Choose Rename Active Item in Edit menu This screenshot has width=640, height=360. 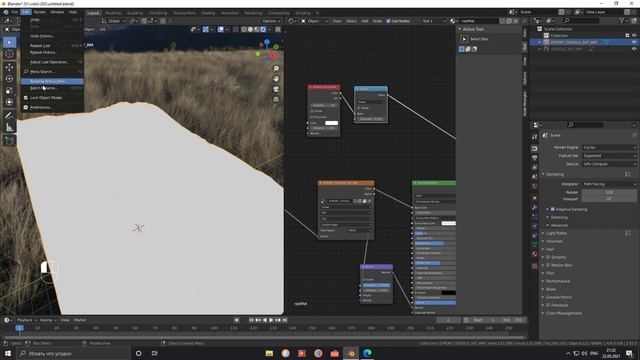[53, 81]
